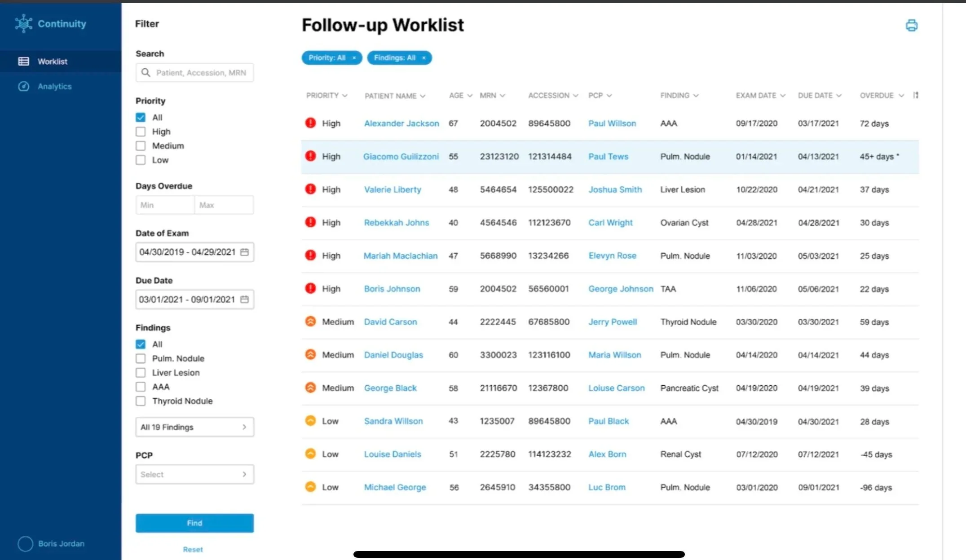Select the Worklist sidebar item
Screen dimensions: 966x560
52,62
